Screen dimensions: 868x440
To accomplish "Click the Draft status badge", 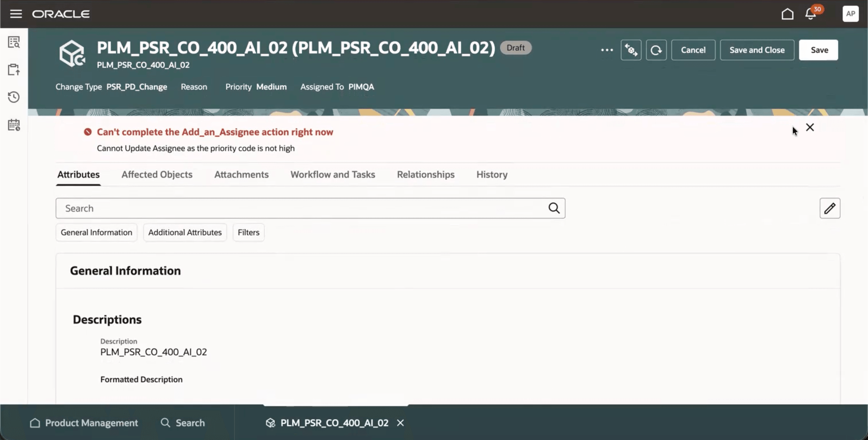I will point(516,48).
